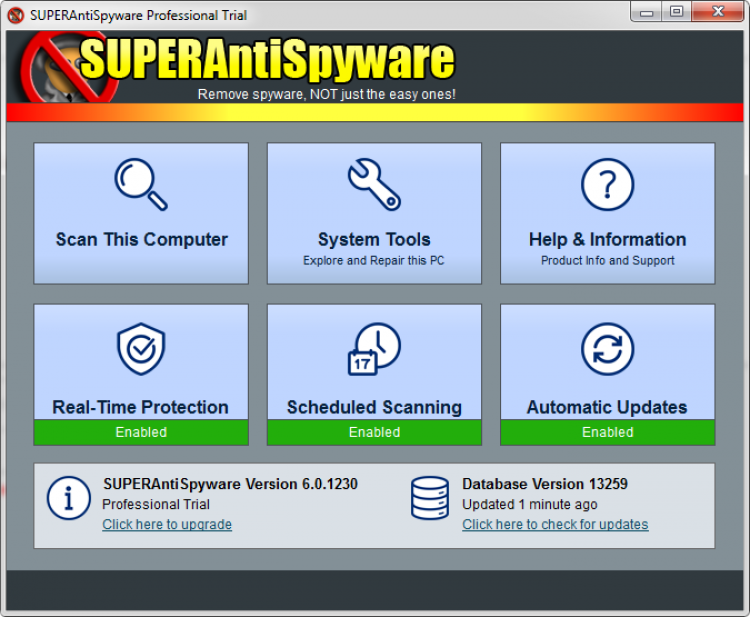This screenshot has height=617, width=750.
Task: Click the blue info circle icon
Action: tap(68, 498)
